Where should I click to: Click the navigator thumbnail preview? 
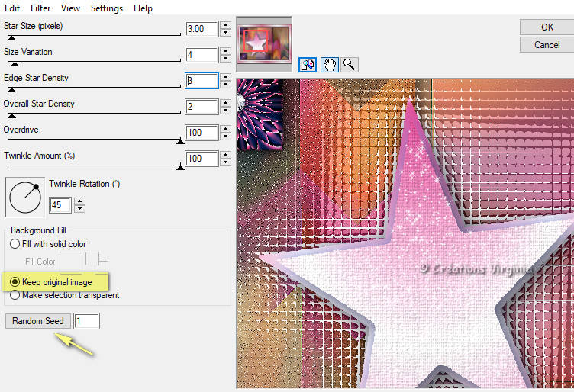[264, 43]
